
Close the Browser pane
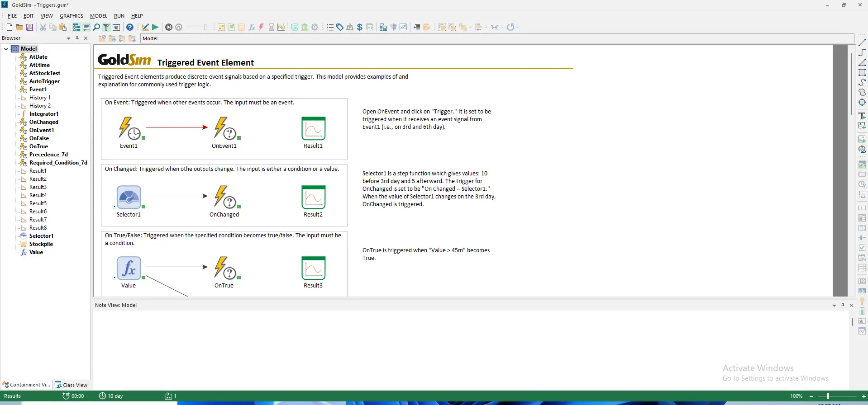point(86,38)
